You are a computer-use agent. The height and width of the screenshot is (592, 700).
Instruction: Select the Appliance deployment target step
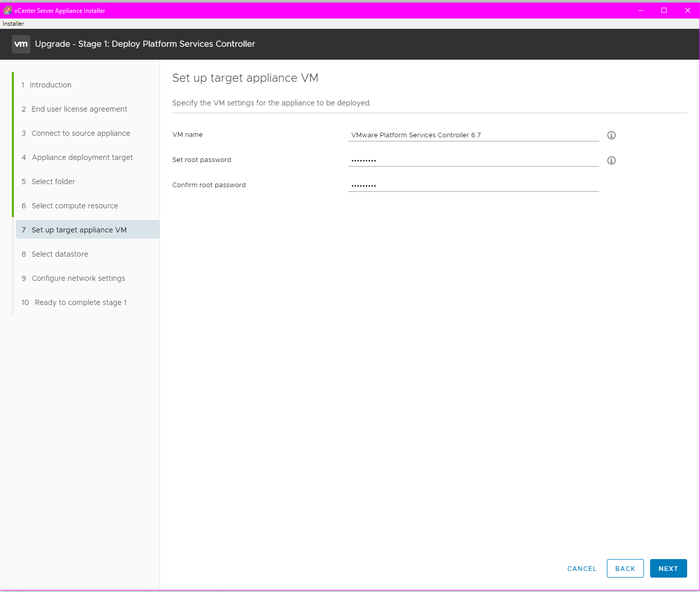[82, 157]
